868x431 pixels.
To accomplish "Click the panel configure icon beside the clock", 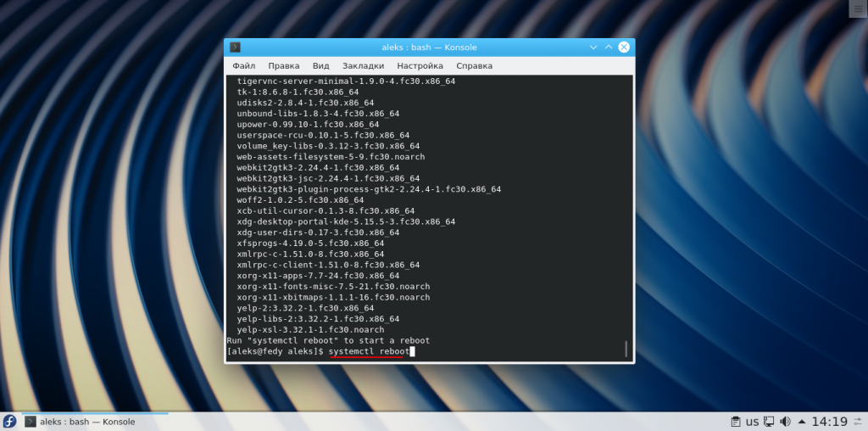I will [859, 422].
